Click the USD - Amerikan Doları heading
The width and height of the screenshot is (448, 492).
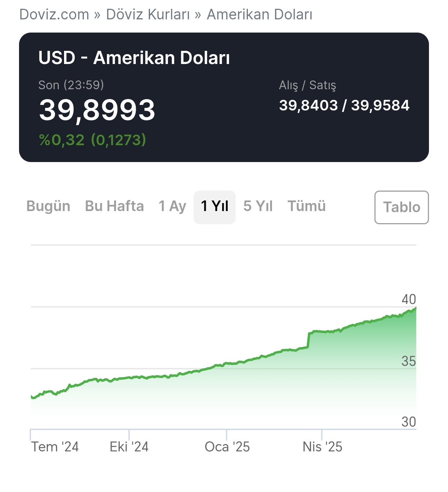click(134, 58)
